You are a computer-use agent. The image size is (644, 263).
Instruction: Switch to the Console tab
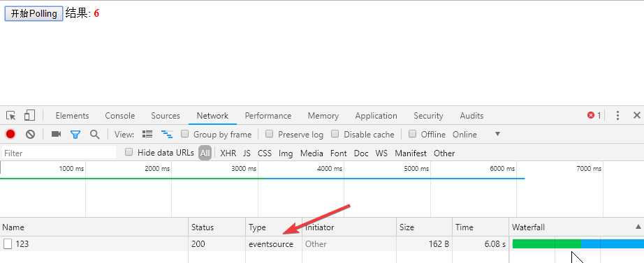tap(120, 116)
